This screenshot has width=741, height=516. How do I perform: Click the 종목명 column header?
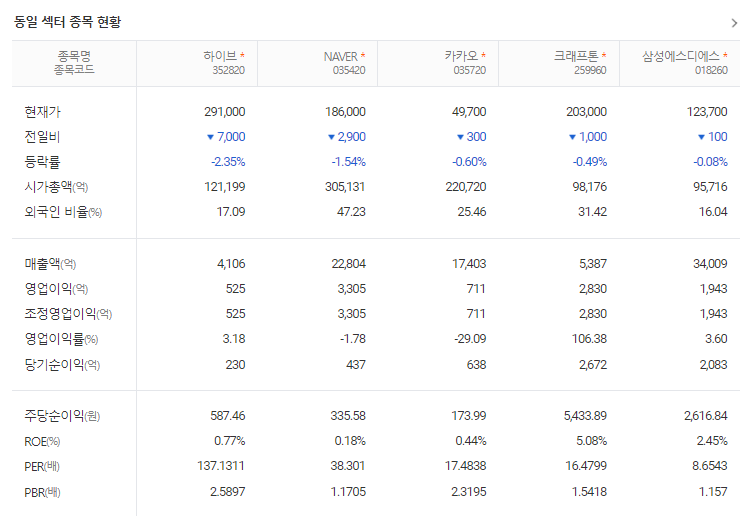(74, 56)
